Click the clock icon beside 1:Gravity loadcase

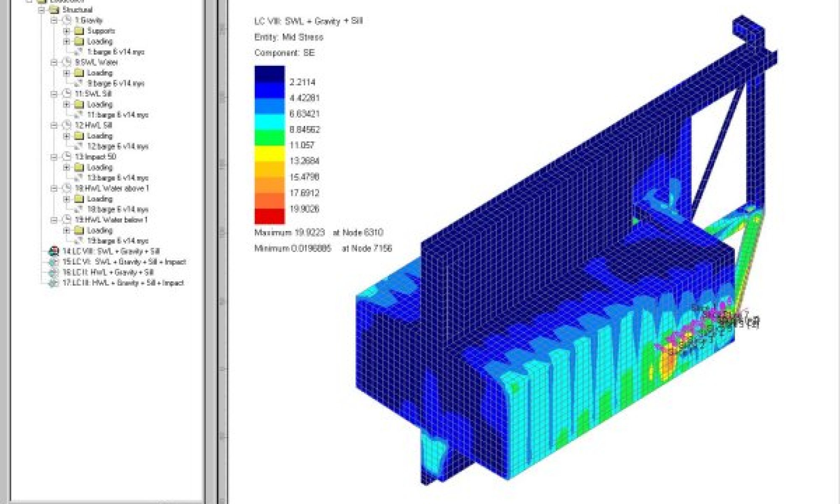click(x=66, y=20)
